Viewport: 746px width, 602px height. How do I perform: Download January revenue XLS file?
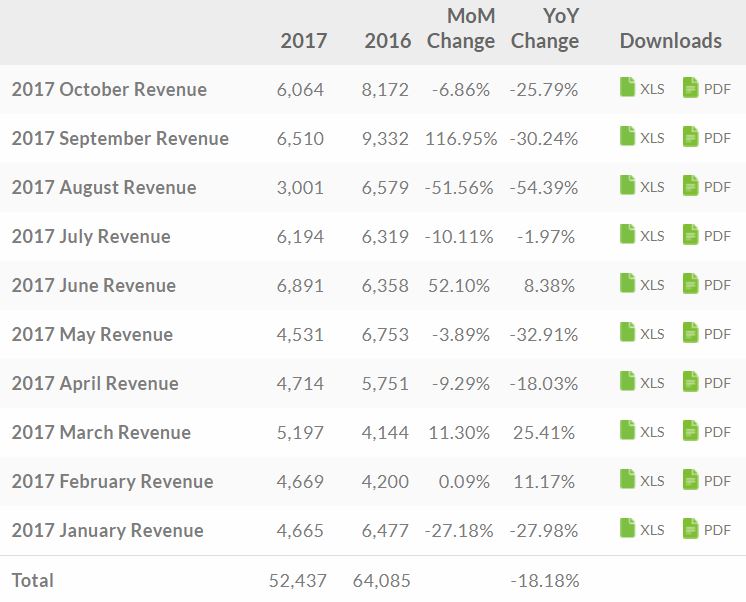point(642,529)
